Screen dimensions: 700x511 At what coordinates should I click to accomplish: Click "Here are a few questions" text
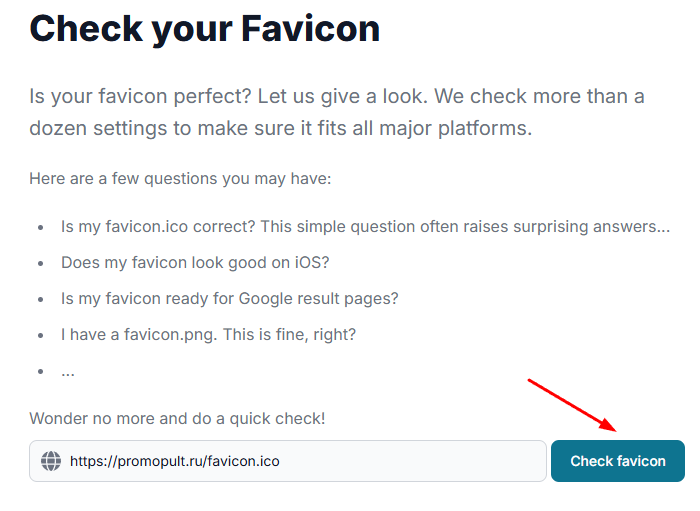(180, 179)
